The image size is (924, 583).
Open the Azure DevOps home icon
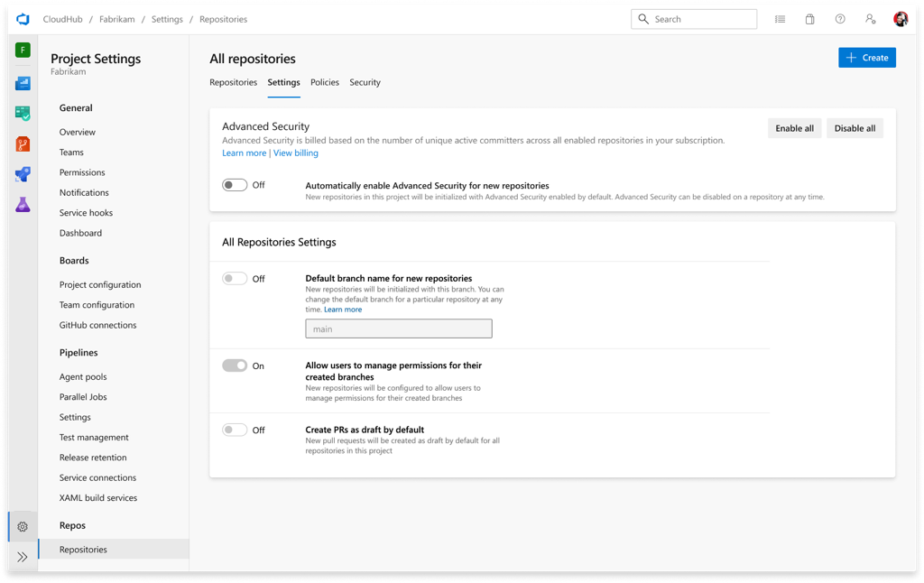(23, 18)
